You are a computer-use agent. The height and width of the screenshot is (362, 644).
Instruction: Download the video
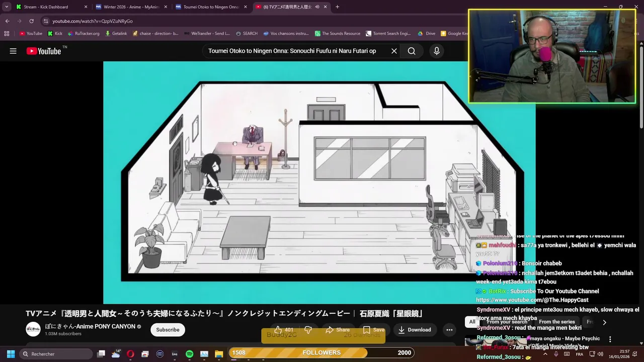(415, 330)
